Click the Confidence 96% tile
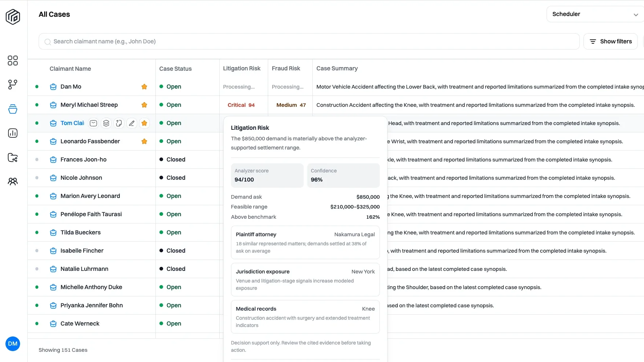Screen dimensions: 644x362 (343, 175)
